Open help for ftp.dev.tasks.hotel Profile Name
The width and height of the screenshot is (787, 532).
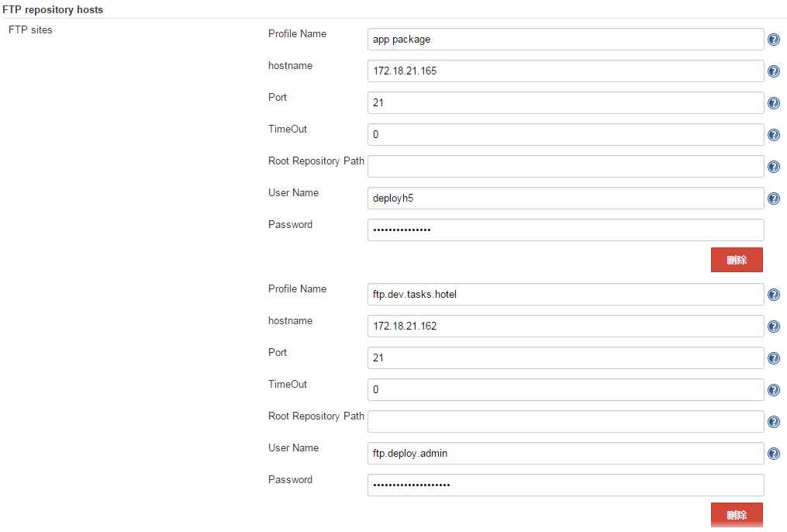click(773, 295)
